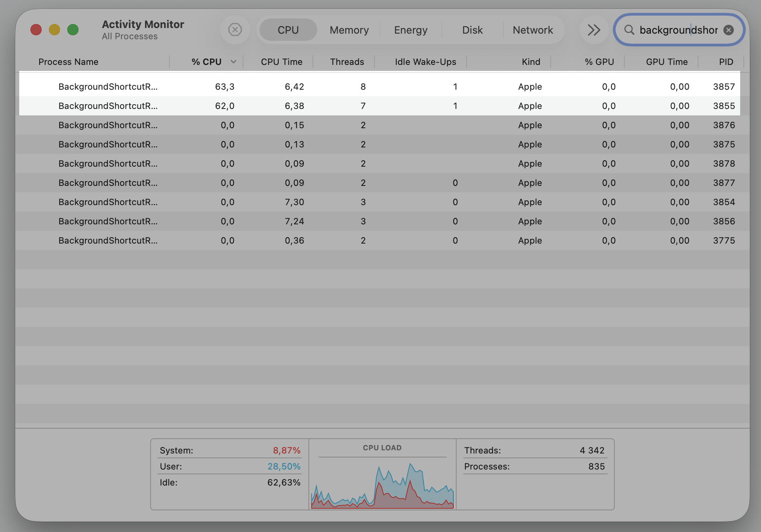The height and width of the screenshot is (532, 761).
Task: Click the stop process toolbar icon
Action: 235,30
